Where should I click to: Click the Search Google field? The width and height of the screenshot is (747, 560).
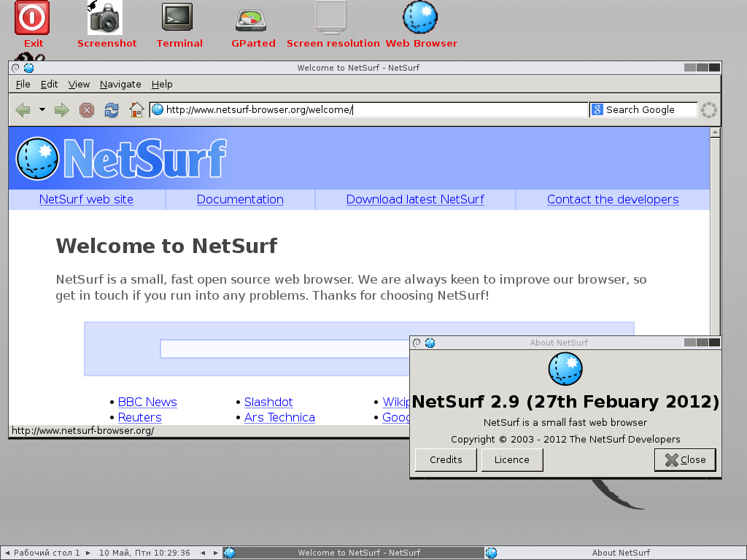coord(643,110)
